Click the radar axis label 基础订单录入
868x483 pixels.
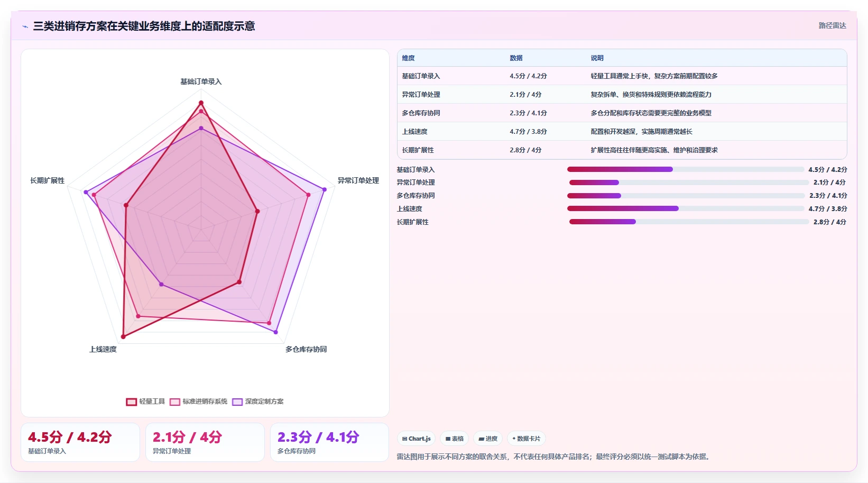[201, 82]
